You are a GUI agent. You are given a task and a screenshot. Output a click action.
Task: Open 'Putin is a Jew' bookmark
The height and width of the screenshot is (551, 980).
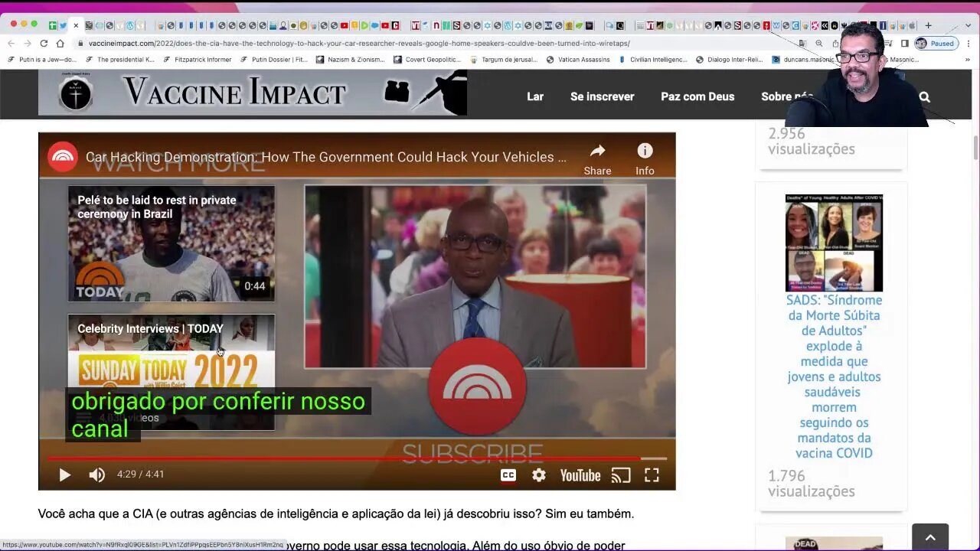[42, 60]
